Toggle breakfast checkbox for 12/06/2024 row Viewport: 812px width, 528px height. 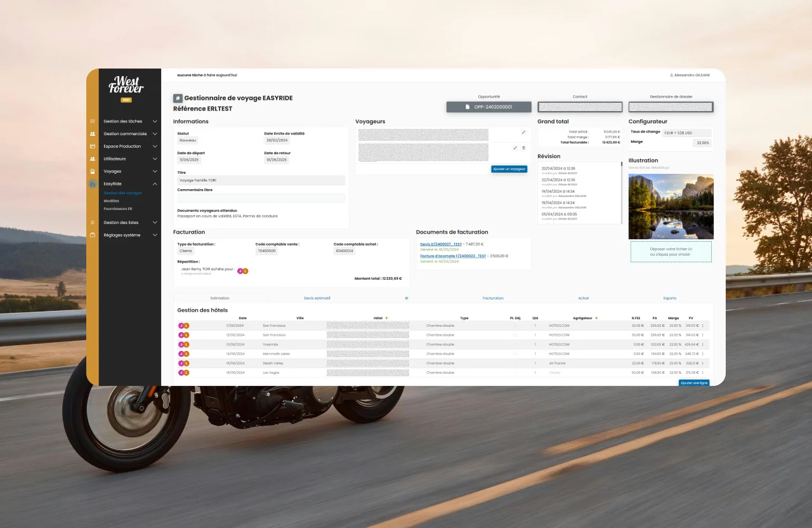(x=515, y=335)
